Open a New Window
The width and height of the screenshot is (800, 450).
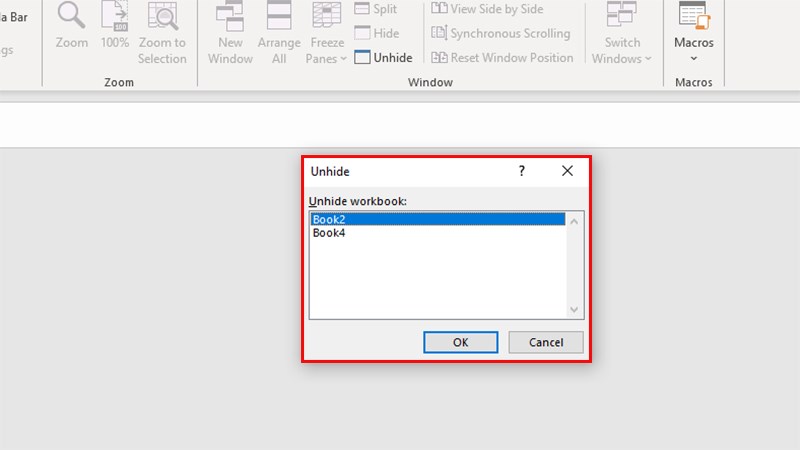230,33
